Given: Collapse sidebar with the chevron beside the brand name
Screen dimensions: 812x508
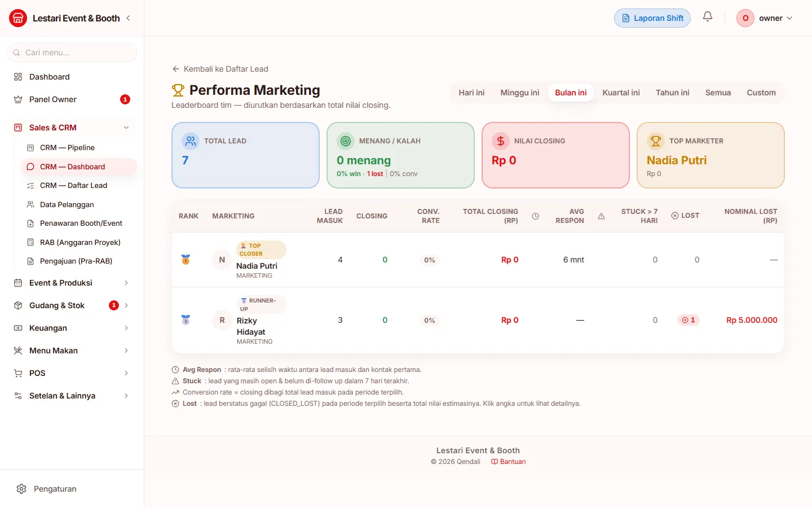Looking at the screenshot, I should 128,18.
